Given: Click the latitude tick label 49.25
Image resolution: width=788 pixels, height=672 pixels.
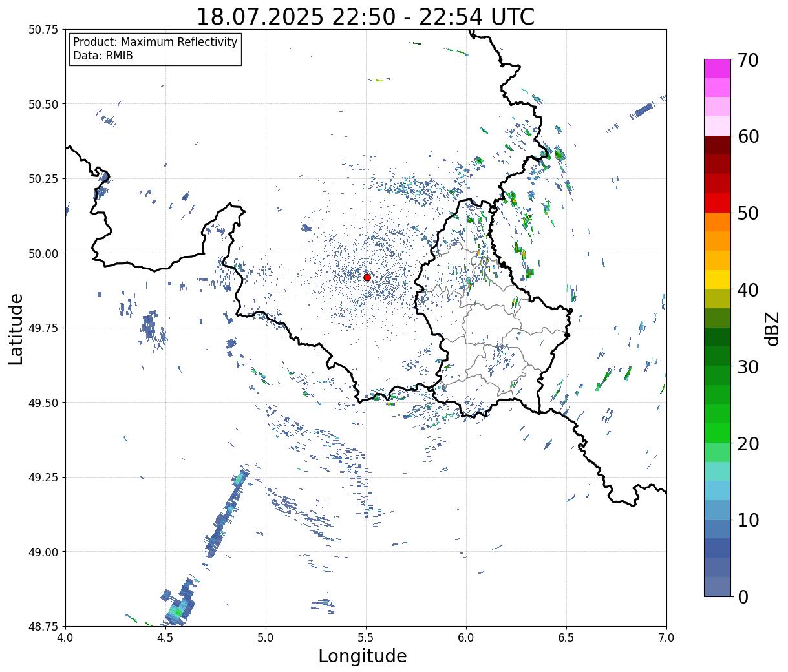Looking at the screenshot, I should [x=43, y=478].
